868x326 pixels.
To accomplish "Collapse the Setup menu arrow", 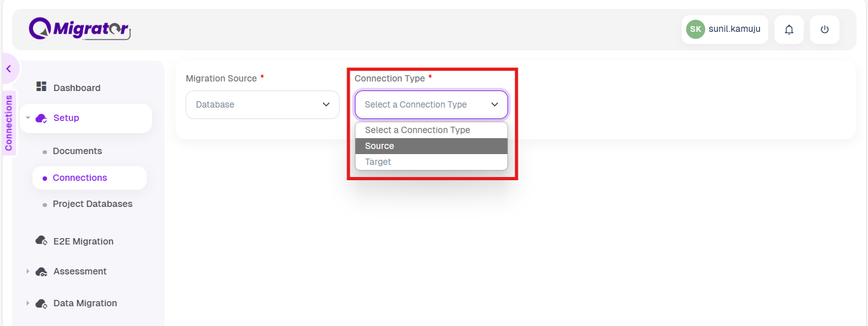I will coord(28,118).
